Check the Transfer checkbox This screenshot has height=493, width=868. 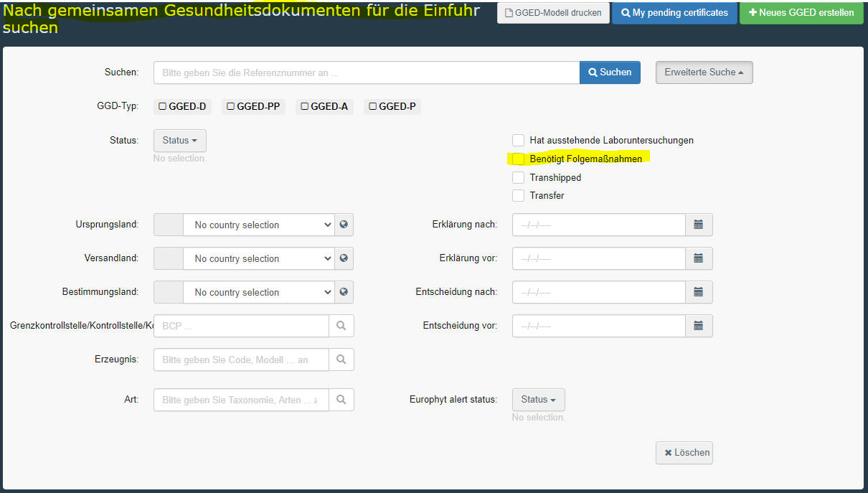click(518, 195)
